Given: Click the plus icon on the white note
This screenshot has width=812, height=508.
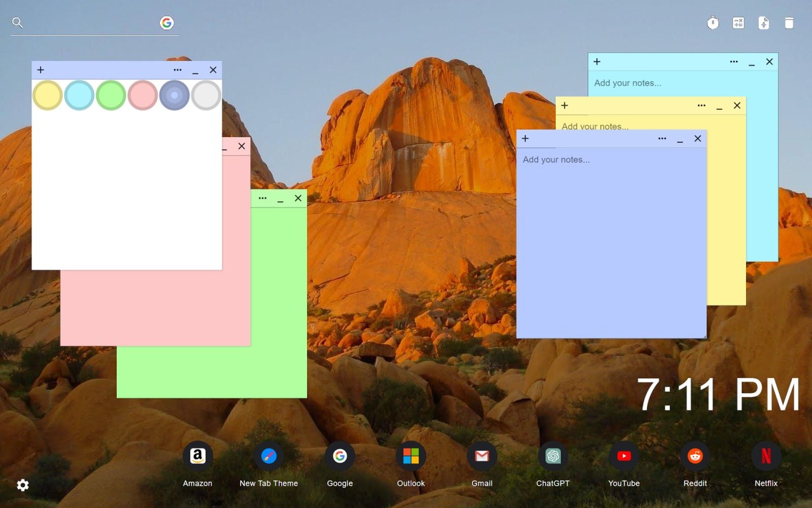Looking at the screenshot, I should 41,70.
